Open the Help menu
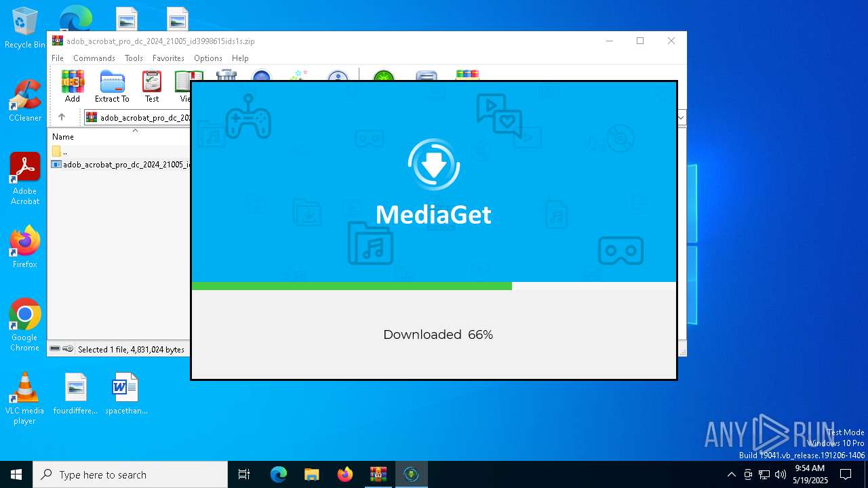Image resolution: width=868 pixels, height=488 pixels. click(240, 58)
